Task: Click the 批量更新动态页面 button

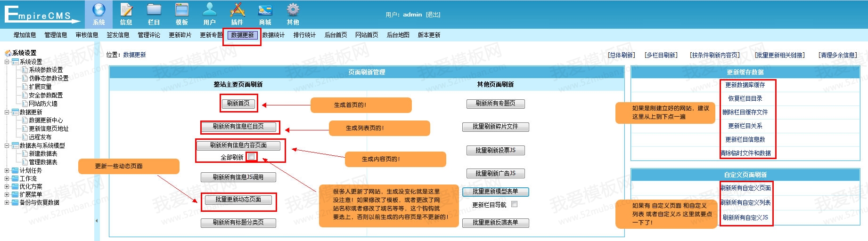Action: (x=238, y=200)
